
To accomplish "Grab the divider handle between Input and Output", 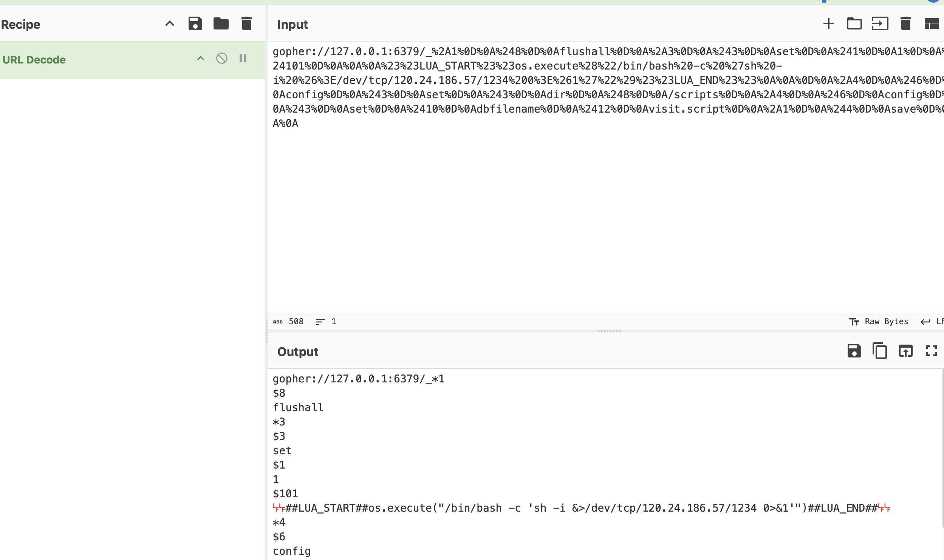I will (609, 331).
